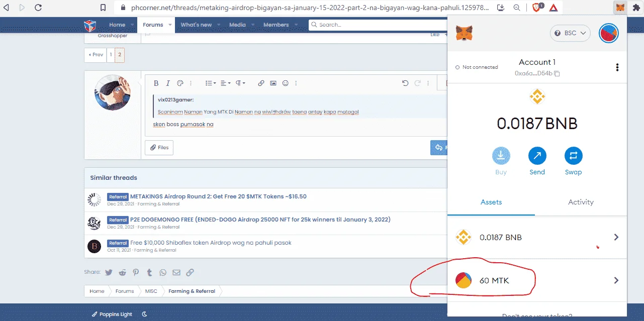This screenshot has height=321, width=644.
Task: Open the zoom magnifier in the address bar
Action: coord(517,8)
